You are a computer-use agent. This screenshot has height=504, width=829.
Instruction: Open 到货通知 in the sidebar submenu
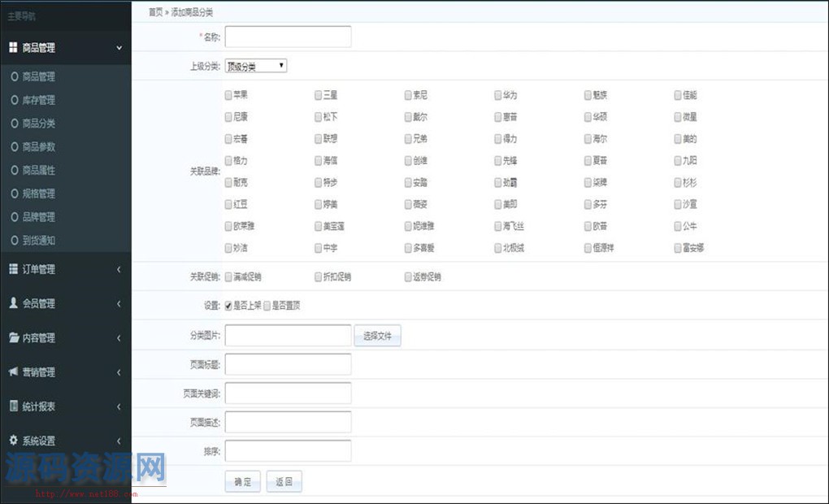pyautogui.click(x=38, y=241)
